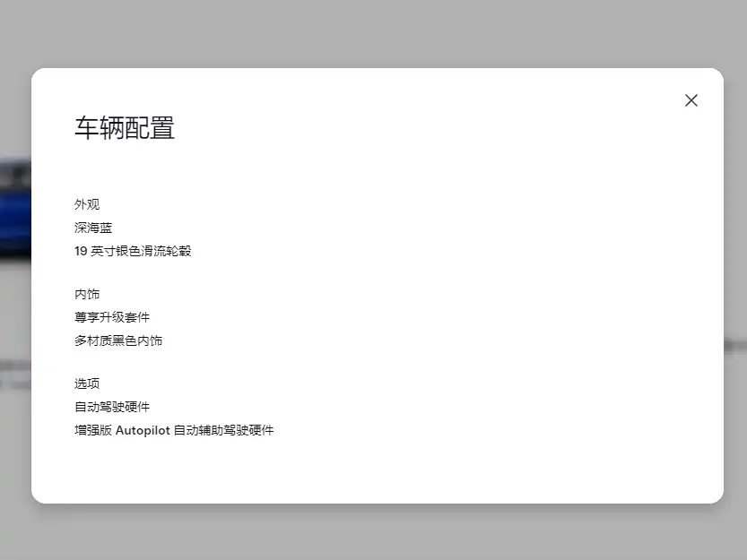
Task: Click the 多材质黑色内饰 entry
Action: click(118, 340)
